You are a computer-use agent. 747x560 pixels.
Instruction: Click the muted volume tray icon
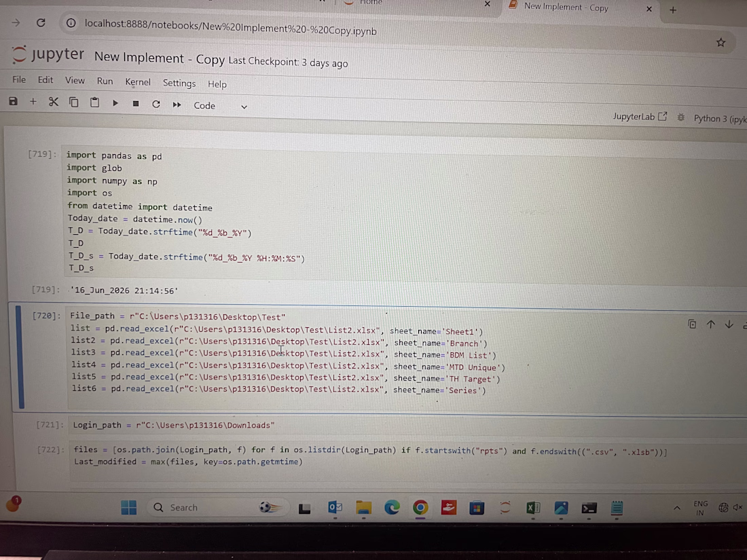(x=738, y=508)
